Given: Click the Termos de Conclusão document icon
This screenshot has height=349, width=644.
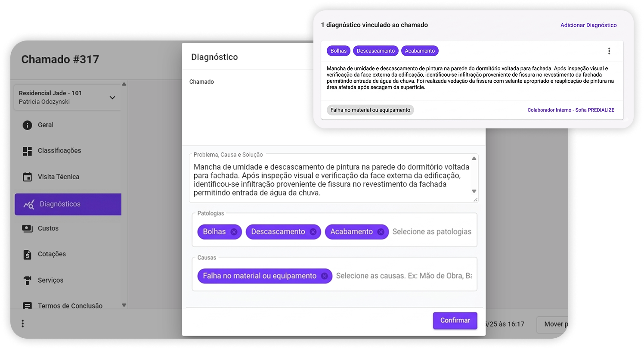Looking at the screenshot, I should pyautogui.click(x=27, y=305).
